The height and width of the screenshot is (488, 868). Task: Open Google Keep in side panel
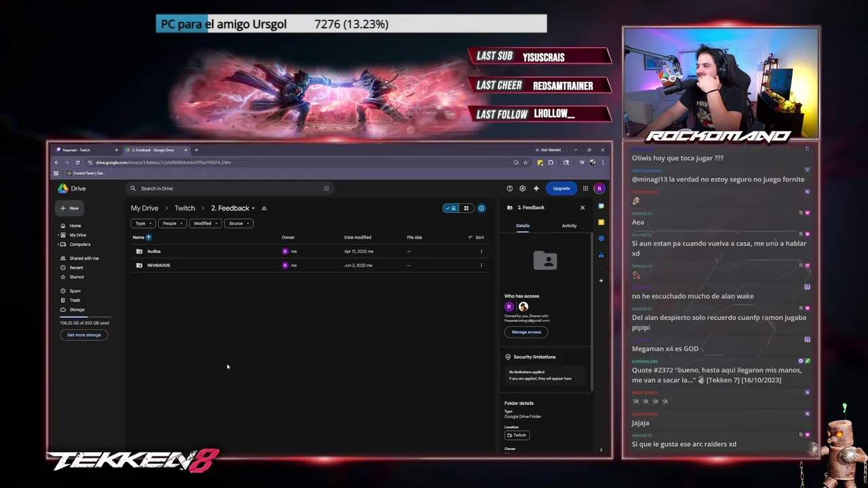(x=601, y=222)
